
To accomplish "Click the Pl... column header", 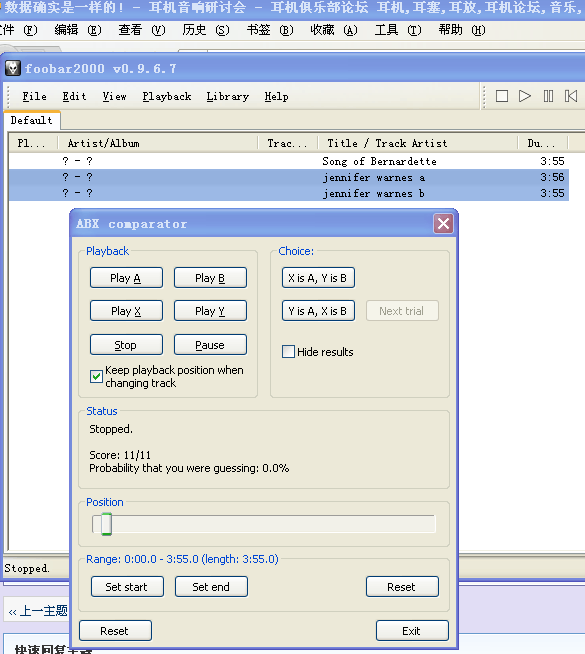I will (33, 143).
